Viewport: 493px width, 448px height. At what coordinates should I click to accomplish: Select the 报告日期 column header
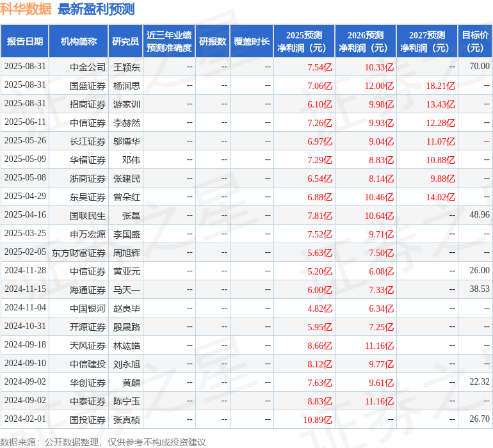(x=25, y=42)
